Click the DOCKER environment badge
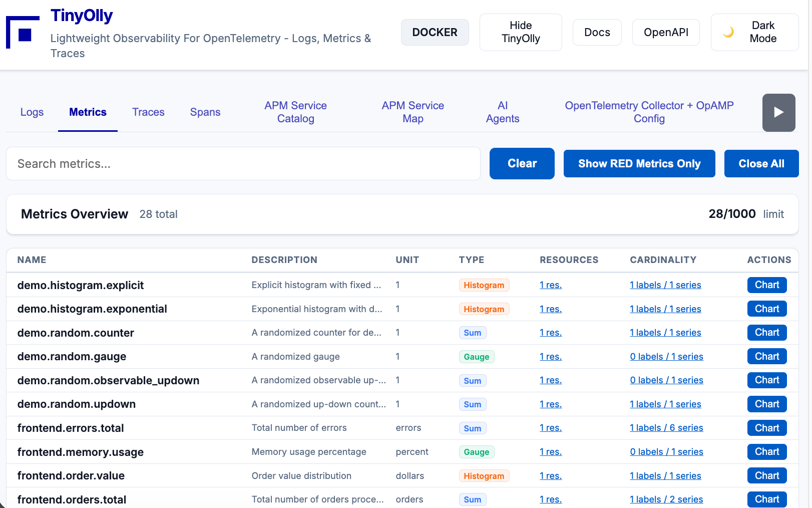812x508 pixels. coord(435,33)
